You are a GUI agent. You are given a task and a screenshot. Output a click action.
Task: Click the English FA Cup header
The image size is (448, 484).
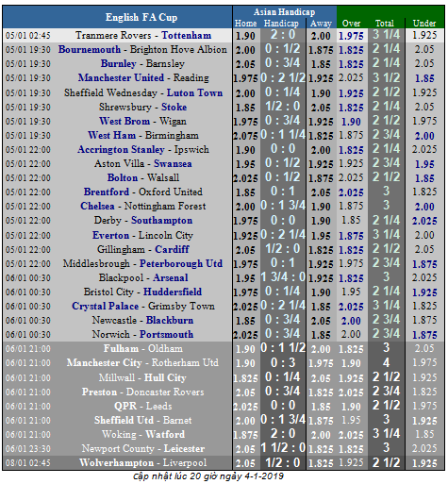click(x=141, y=17)
